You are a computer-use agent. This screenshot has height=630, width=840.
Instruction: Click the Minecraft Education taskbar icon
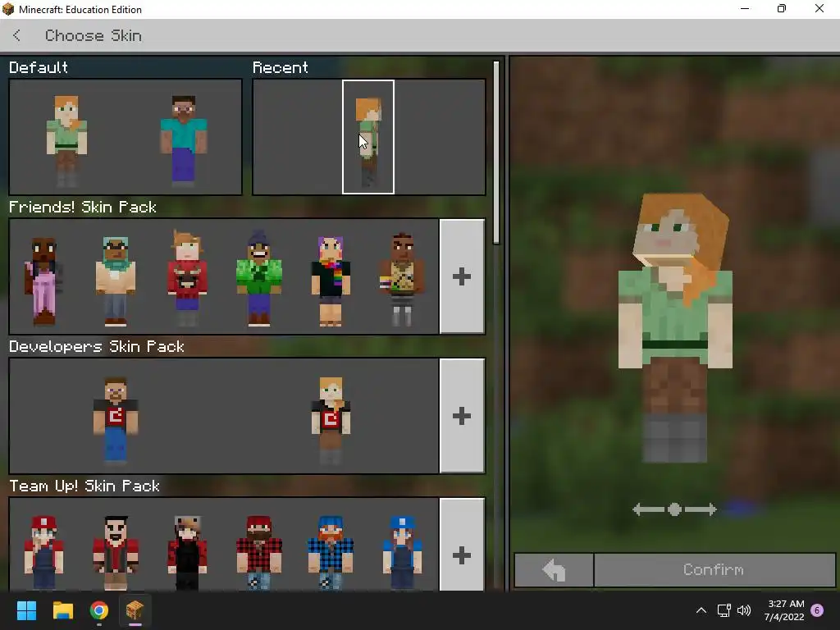click(x=135, y=610)
